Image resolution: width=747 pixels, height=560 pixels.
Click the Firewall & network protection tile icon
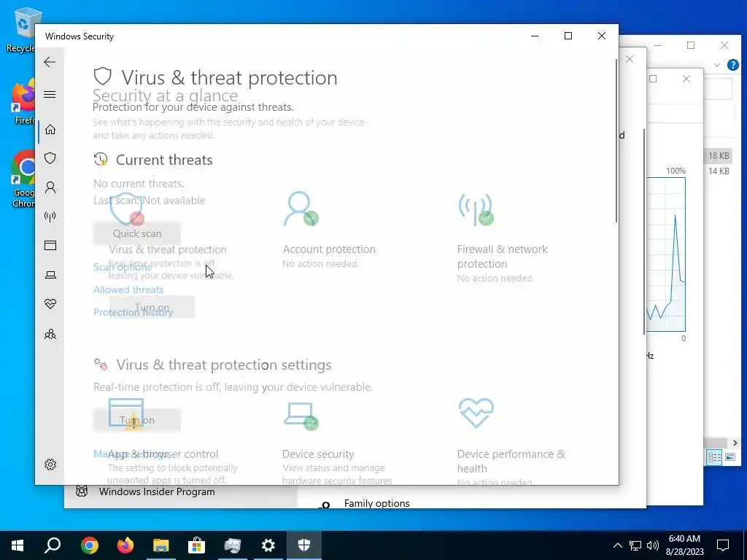coord(476,209)
